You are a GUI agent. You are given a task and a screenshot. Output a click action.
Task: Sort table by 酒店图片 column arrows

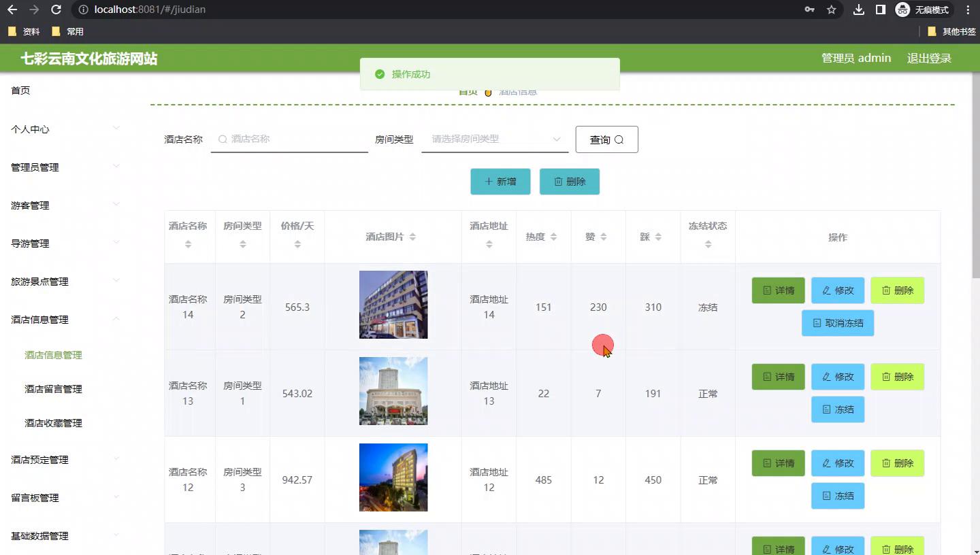412,237
